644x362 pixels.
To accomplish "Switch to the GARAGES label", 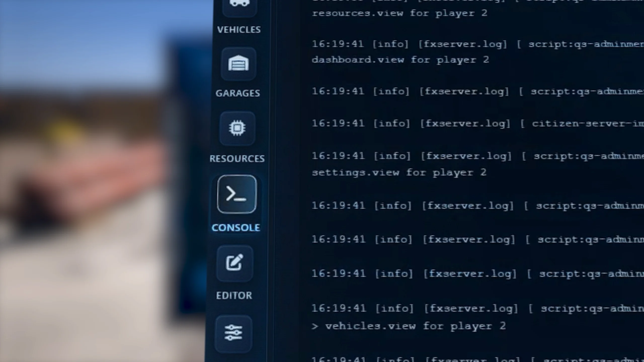I will (x=238, y=93).
